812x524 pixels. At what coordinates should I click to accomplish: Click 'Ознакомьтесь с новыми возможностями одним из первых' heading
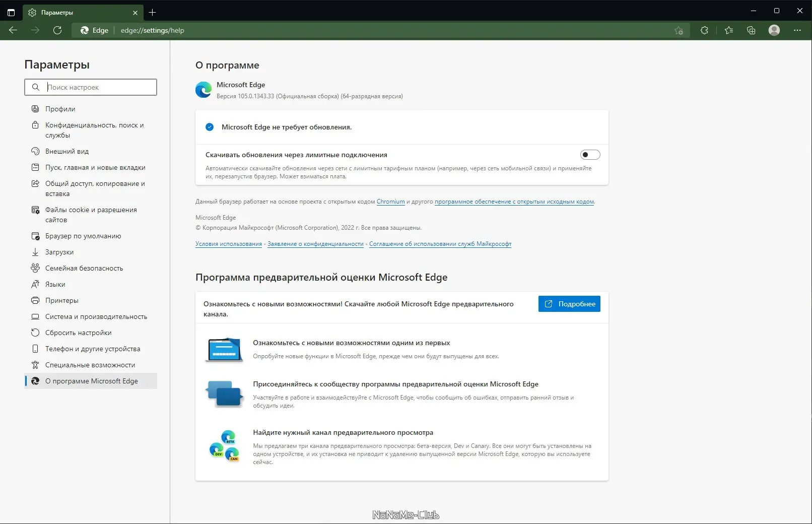352,343
